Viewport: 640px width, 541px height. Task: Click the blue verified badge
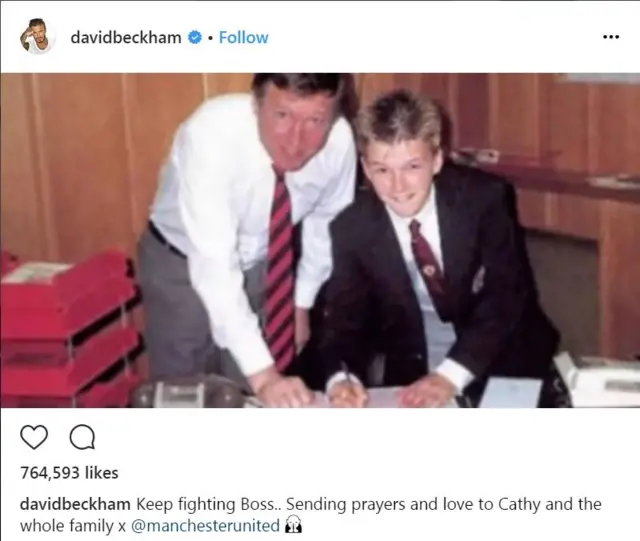[195, 38]
